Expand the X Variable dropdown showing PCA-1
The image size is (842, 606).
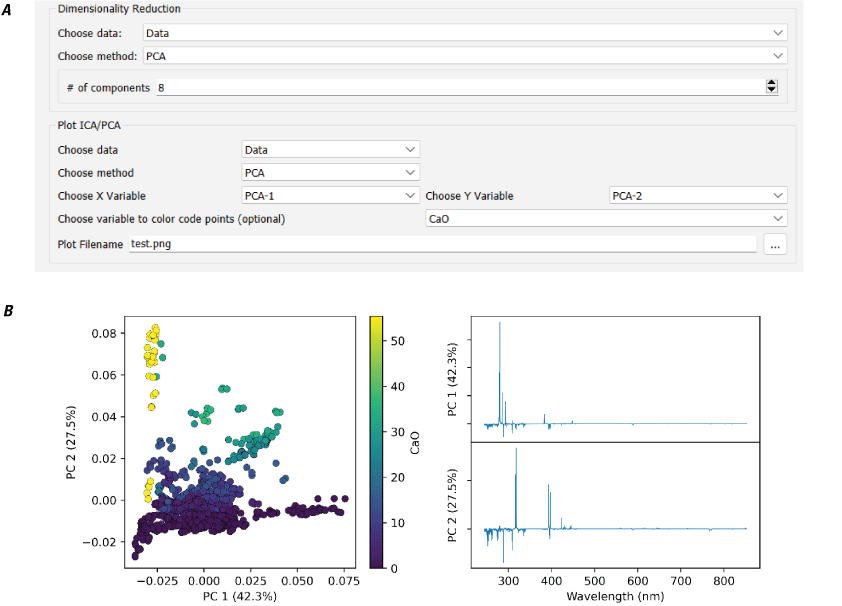(x=330, y=196)
